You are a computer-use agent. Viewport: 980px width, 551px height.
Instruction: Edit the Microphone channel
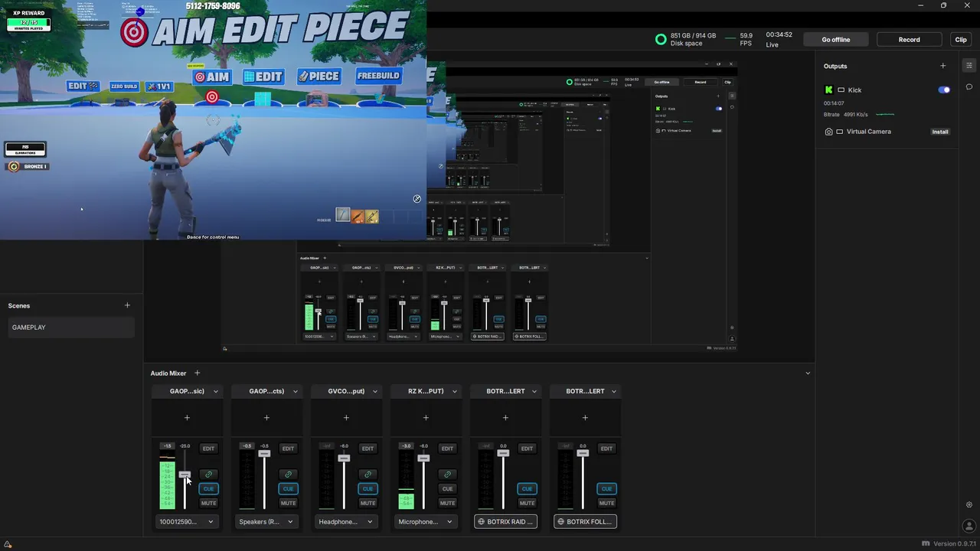coord(447,448)
